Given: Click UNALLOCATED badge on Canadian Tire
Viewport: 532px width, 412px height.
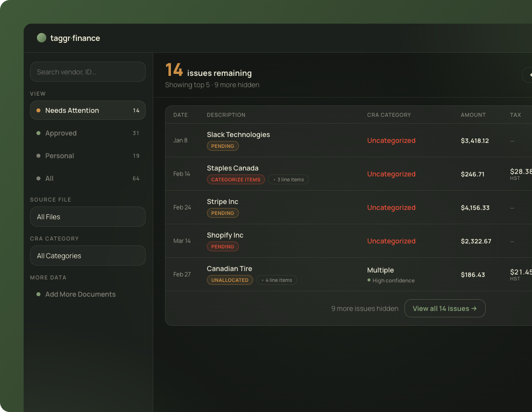Looking at the screenshot, I should click(x=230, y=280).
